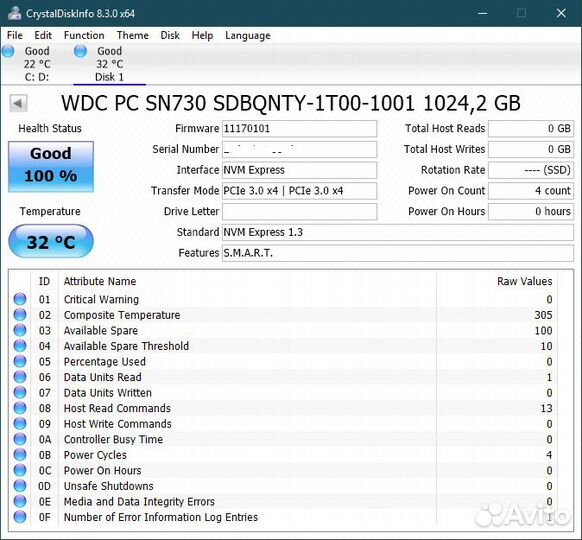Select the Percentage Used attribute name
The width and height of the screenshot is (582, 540).
(105, 361)
